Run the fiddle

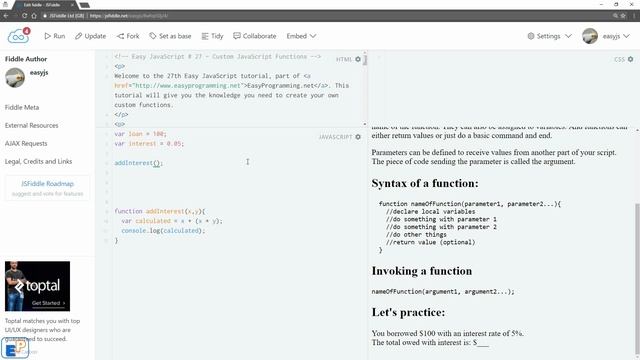54,36
